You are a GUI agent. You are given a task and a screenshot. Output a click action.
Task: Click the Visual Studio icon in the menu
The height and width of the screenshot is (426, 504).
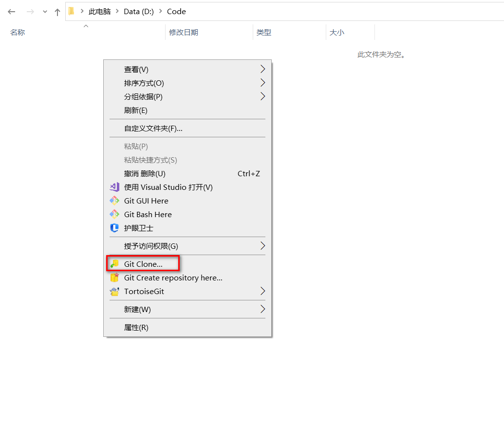click(114, 187)
